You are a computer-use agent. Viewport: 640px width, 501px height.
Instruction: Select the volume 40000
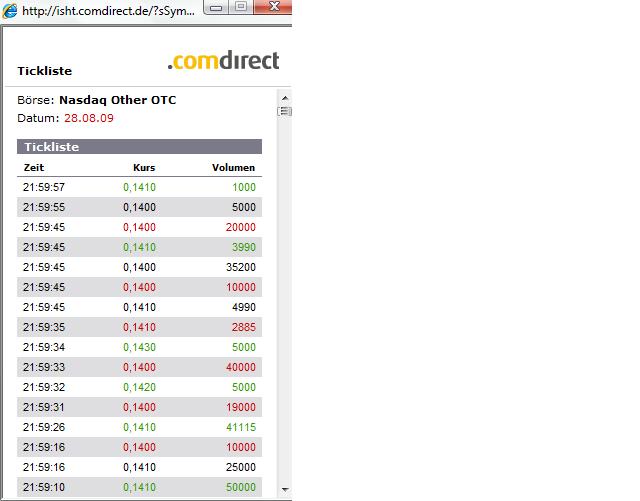coord(241,367)
